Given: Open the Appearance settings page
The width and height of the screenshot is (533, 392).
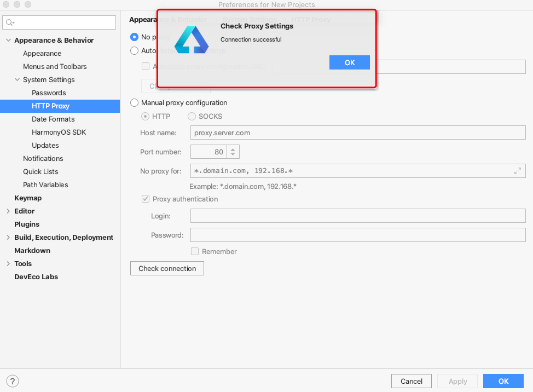Looking at the screenshot, I should tap(42, 53).
